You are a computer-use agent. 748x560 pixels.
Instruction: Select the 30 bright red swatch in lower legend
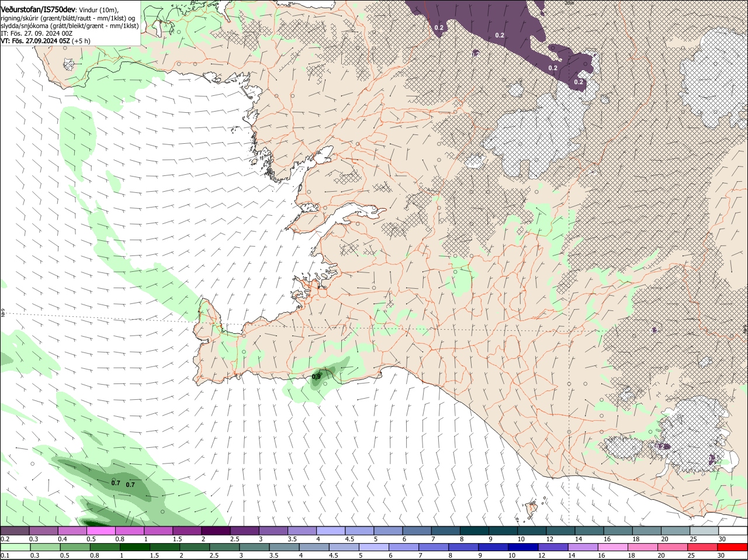(733, 547)
